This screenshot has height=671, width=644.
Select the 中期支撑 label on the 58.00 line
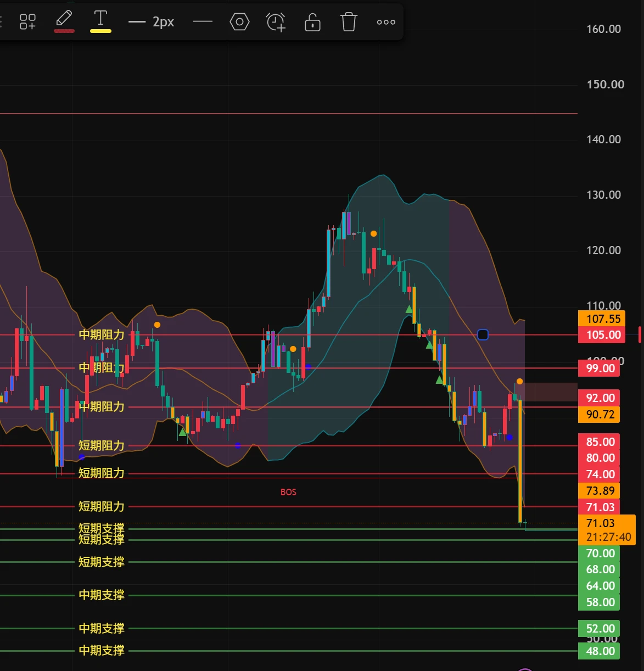pyautogui.click(x=102, y=595)
